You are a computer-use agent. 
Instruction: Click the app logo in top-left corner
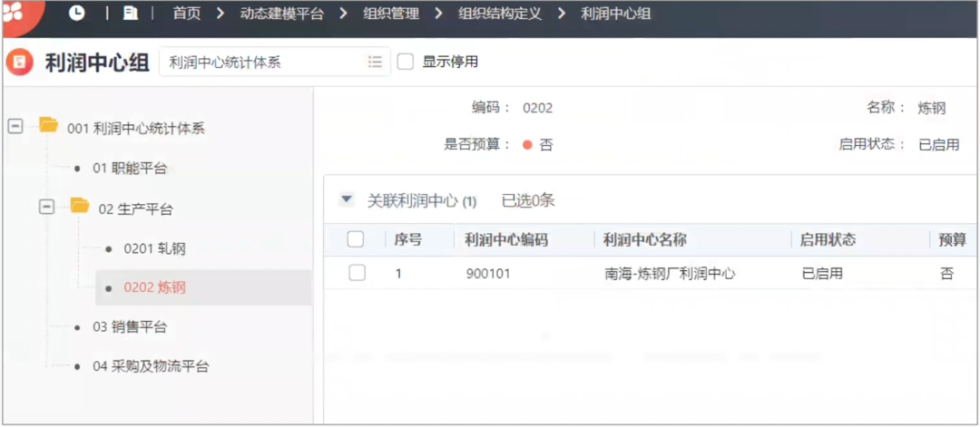pos(13,13)
